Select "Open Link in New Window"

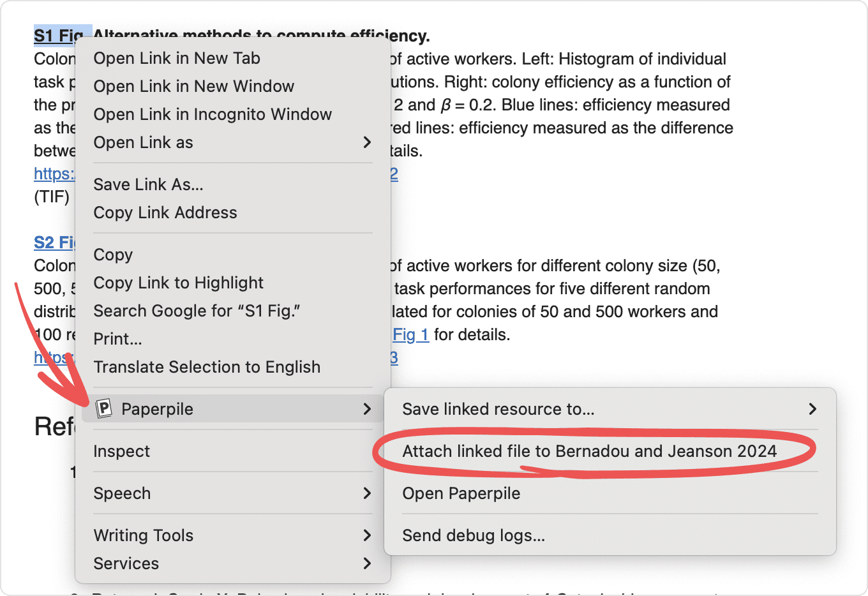click(x=193, y=86)
